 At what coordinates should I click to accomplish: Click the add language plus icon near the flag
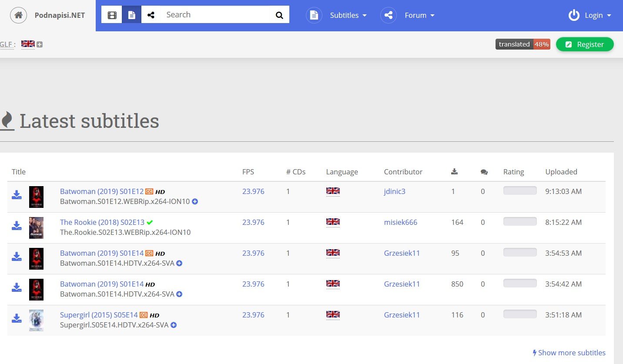39,44
